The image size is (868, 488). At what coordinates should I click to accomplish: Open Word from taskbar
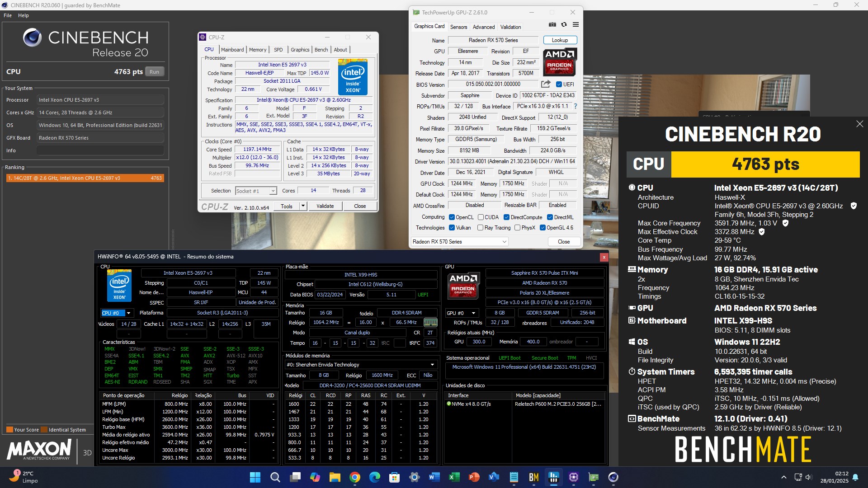pyautogui.click(x=434, y=477)
